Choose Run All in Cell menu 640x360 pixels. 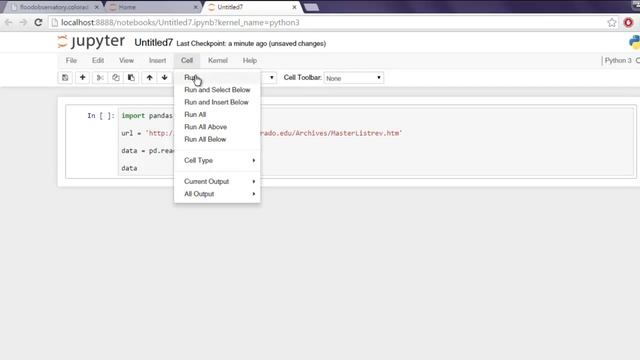click(217, 115)
